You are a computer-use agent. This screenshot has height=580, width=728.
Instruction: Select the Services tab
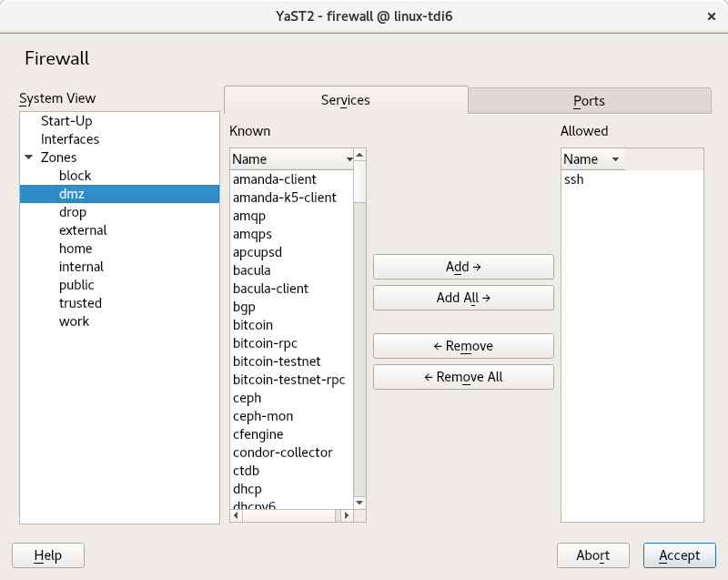click(346, 100)
